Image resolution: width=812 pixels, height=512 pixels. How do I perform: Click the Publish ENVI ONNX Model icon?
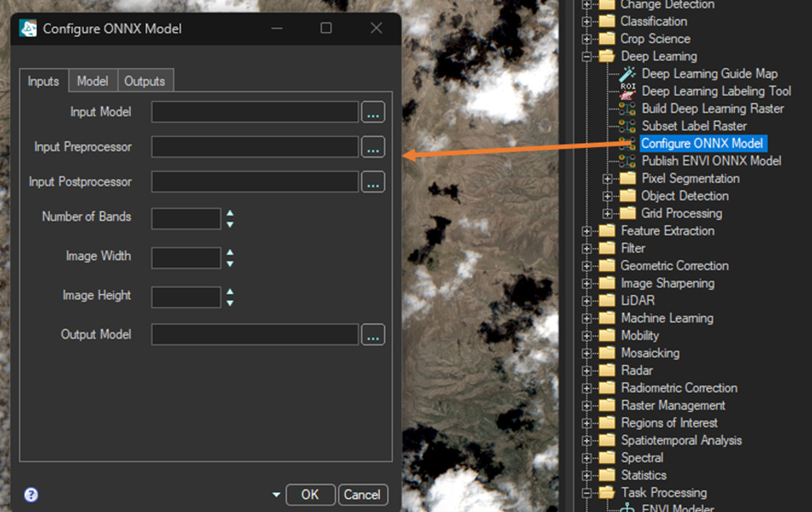tap(628, 161)
